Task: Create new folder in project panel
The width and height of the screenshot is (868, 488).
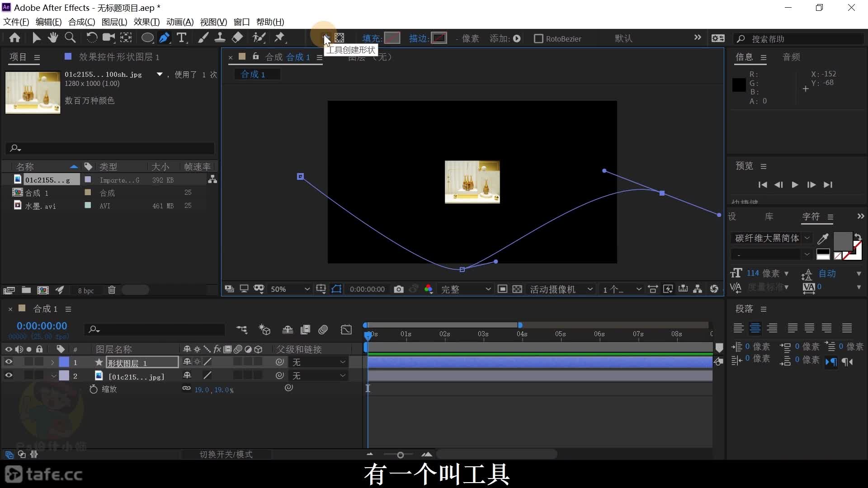Action: tap(26, 290)
